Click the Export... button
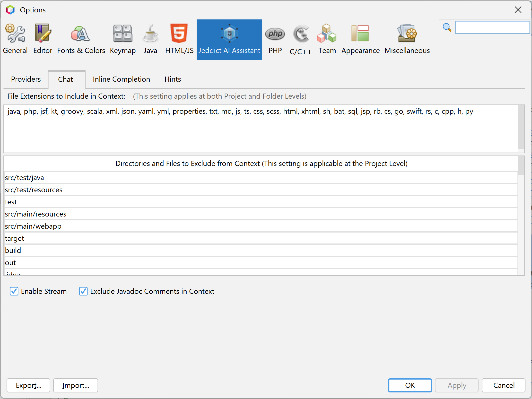 point(28,385)
